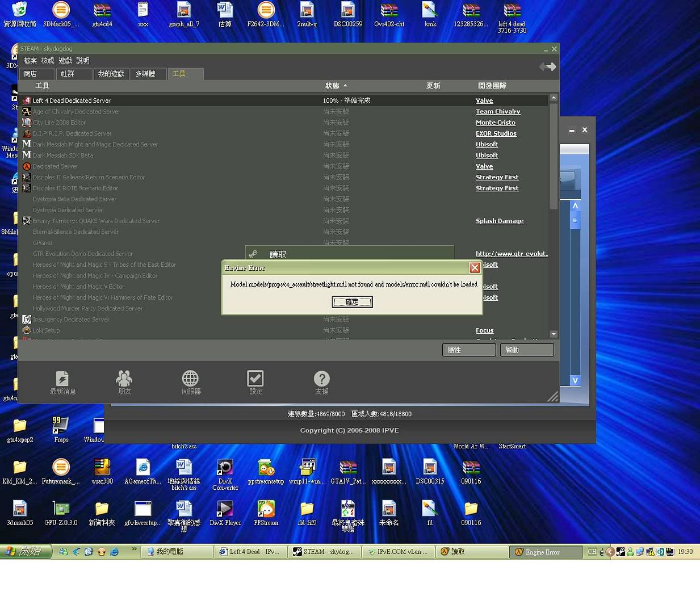The height and width of the screenshot is (613, 700).
Task: Switch to the 商店 store tab
Action: pos(37,74)
